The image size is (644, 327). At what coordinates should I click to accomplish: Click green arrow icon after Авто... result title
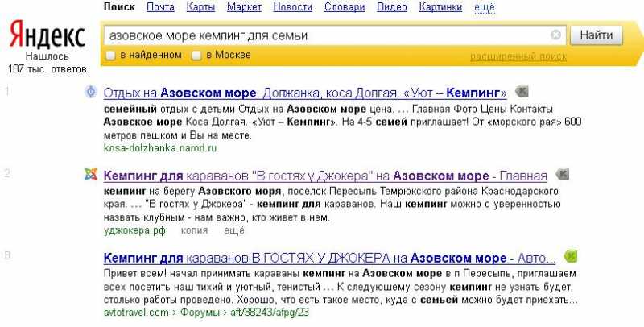tap(570, 256)
